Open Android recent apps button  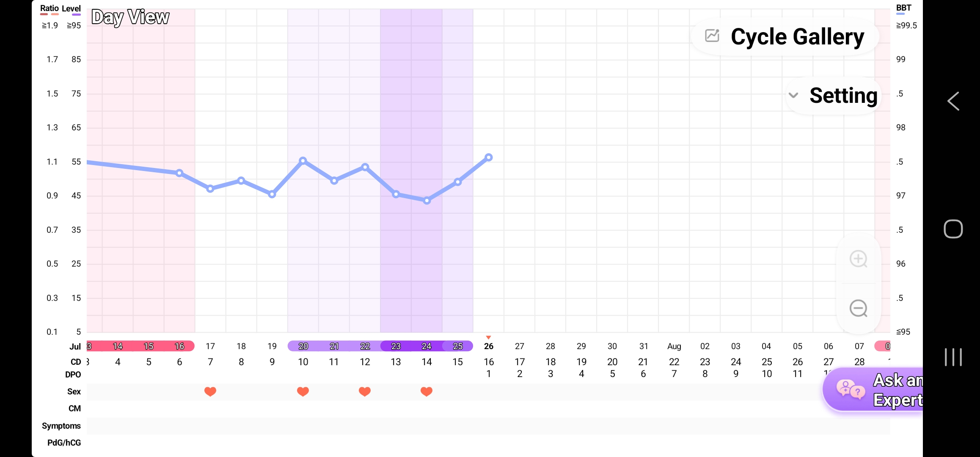coord(953,357)
